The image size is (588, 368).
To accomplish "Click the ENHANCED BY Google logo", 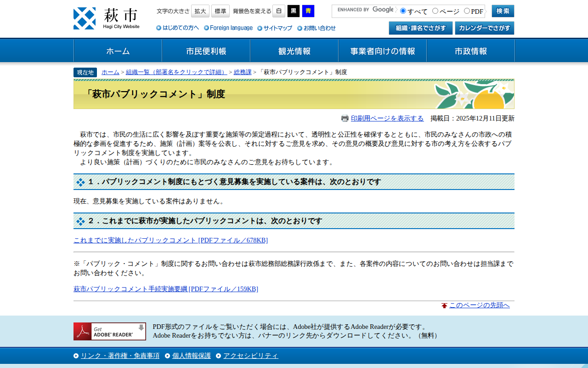I will point(365,10).
